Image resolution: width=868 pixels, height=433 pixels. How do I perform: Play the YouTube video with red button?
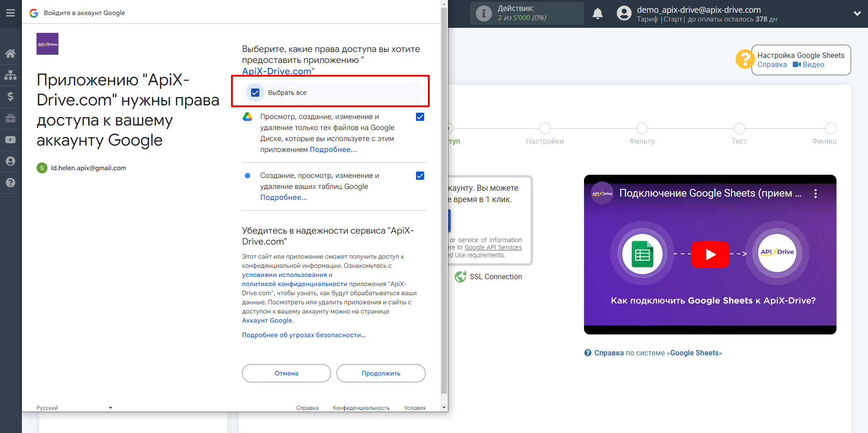(x=710, y=254)
